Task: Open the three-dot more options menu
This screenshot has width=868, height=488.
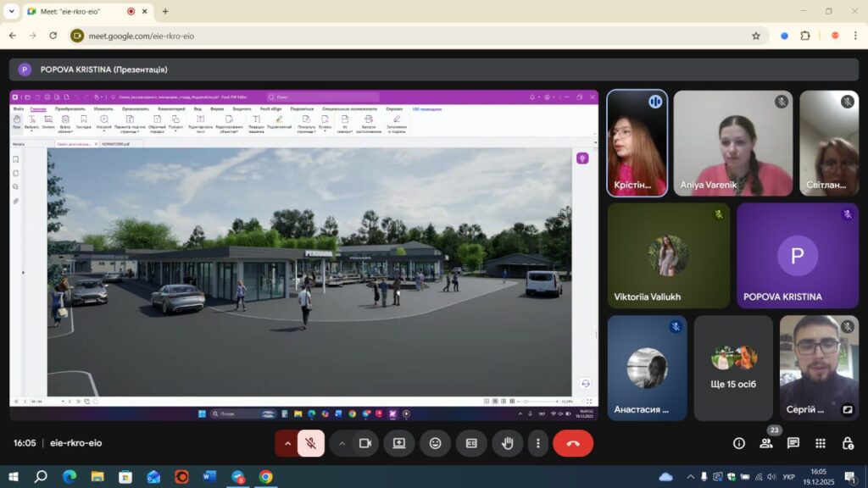Action: coord(537,443)
